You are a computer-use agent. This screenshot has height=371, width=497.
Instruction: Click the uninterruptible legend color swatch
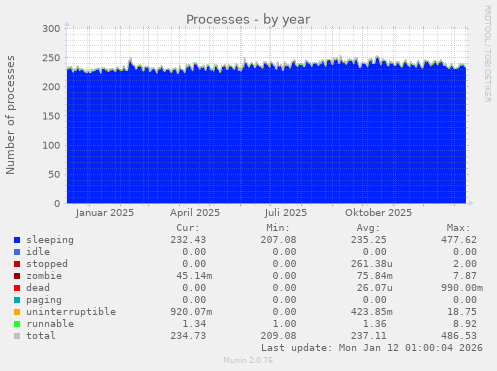[x=17, y=312]
